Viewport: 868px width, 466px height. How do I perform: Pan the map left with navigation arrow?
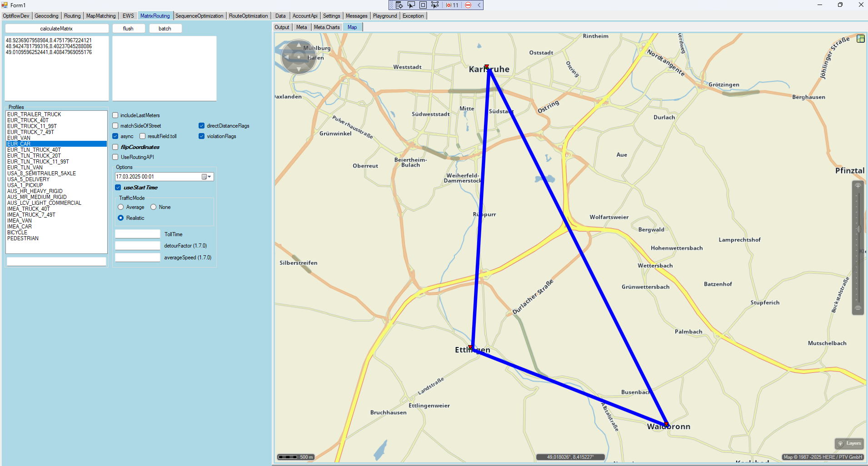point(287,57)
